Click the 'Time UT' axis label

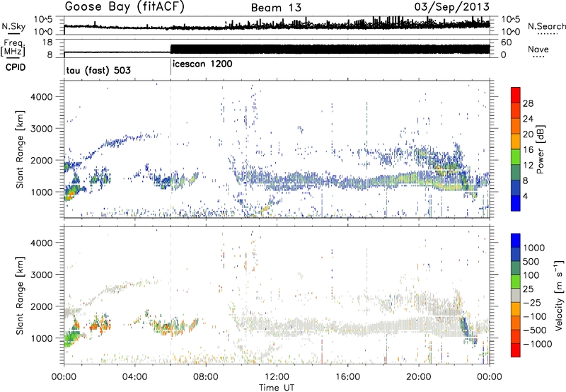pyautogui.click(x=277, y=388)
